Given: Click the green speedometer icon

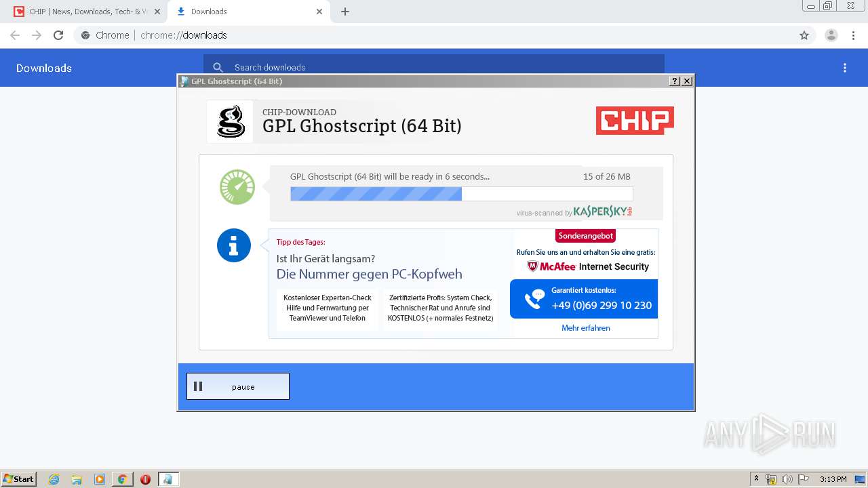Looking at the screenshot, I should tap(237, 187).
